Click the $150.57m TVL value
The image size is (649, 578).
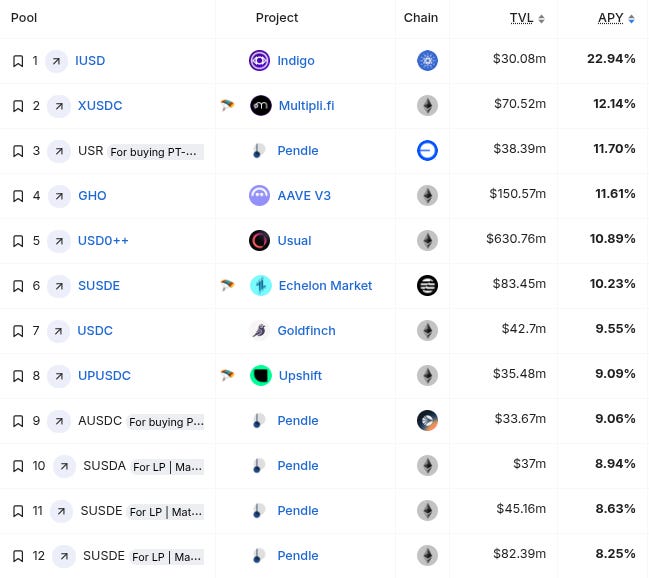click(x=518, y=194)
